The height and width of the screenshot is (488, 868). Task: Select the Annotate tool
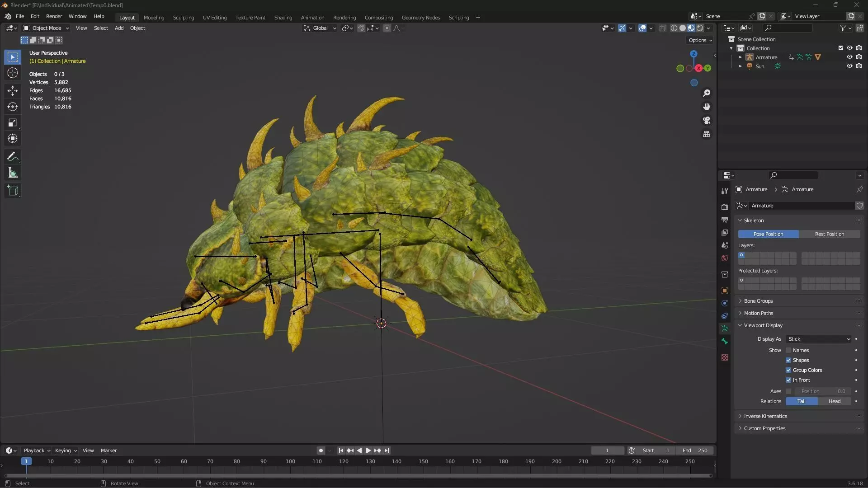(x=13, y=157)
